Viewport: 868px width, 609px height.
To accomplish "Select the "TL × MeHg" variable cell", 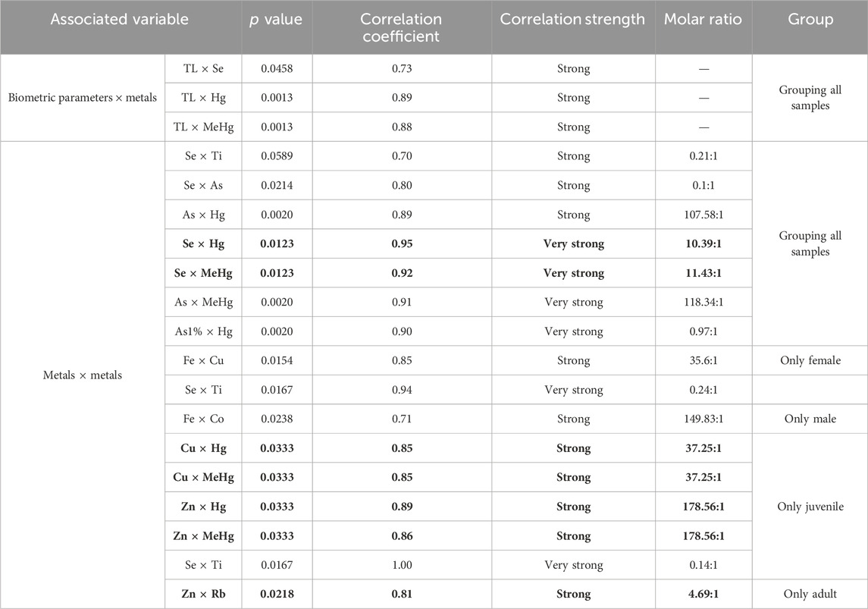I will 203,127.
